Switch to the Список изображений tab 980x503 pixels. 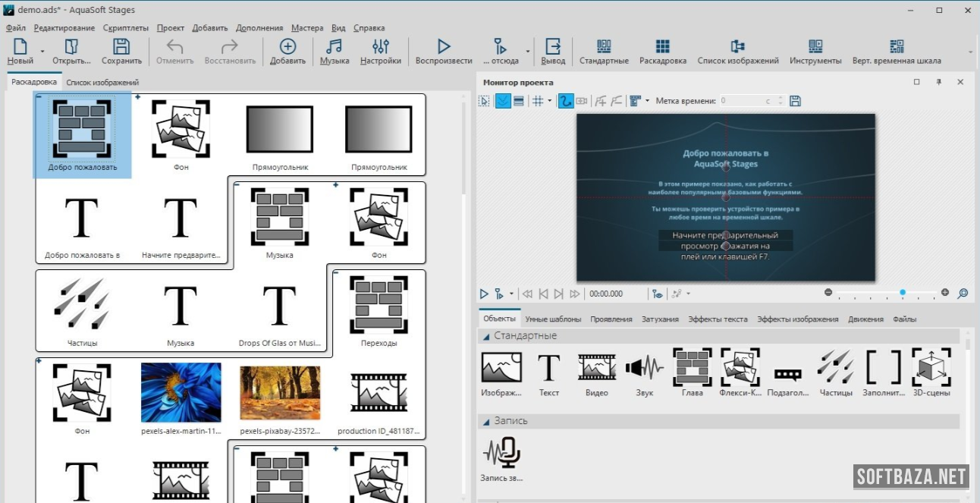tap(102, 82)
